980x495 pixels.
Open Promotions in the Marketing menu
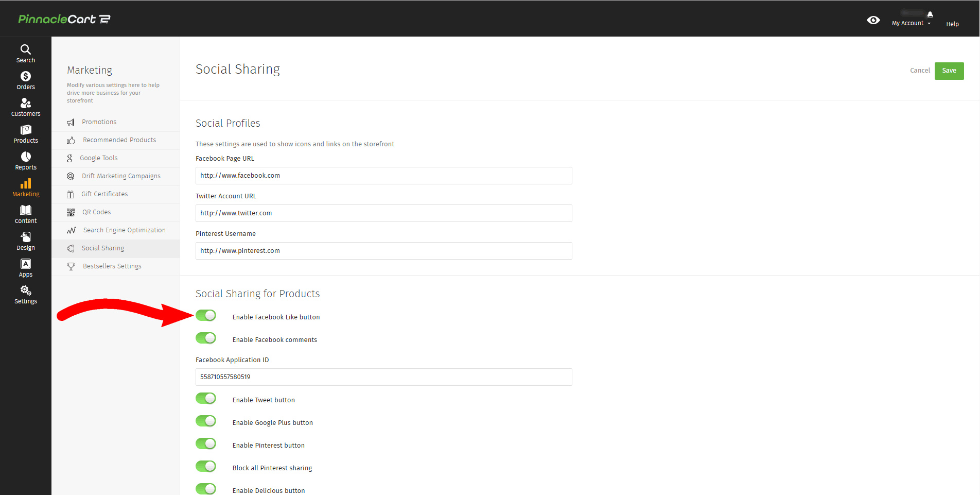point(116,122)
